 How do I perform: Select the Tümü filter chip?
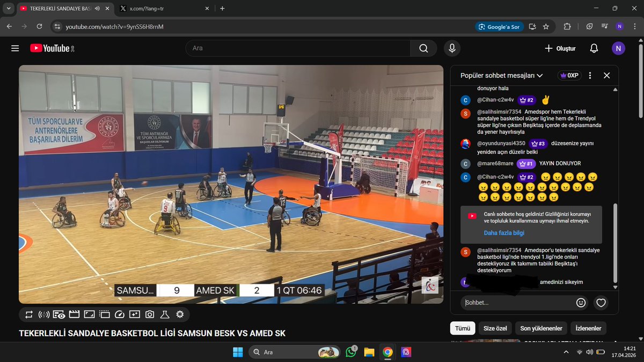(x=463, y=328)
